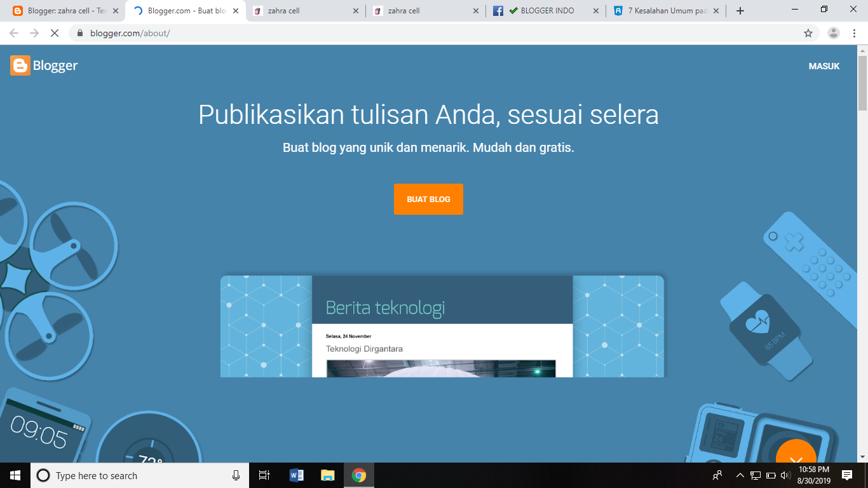868x488 pixels.
Task: Click the Blogger logo icon
Action: [x=20, y=65]
